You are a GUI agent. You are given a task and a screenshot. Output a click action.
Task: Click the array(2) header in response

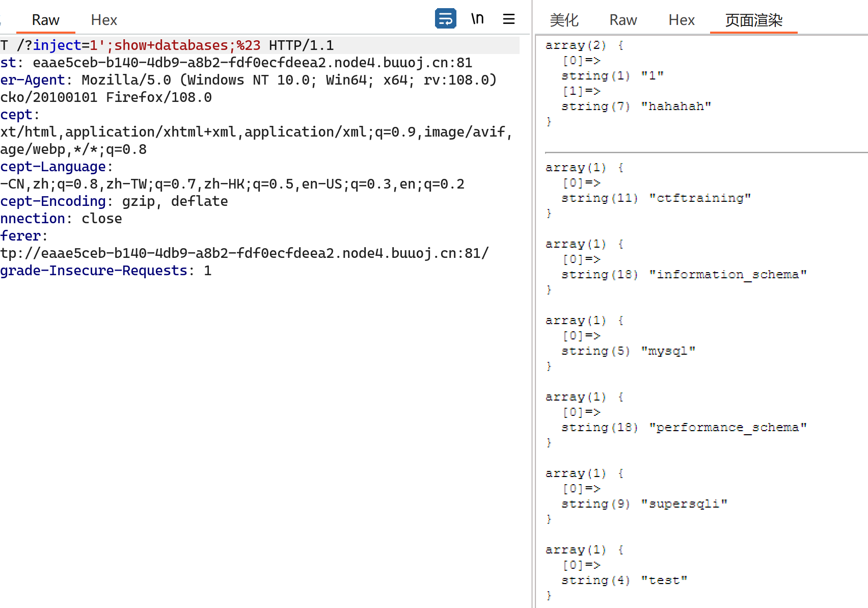(584, 45)
